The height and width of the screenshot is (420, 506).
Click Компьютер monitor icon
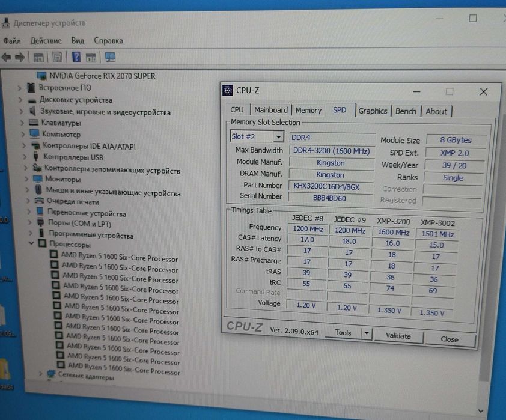(x=34, y=133)
